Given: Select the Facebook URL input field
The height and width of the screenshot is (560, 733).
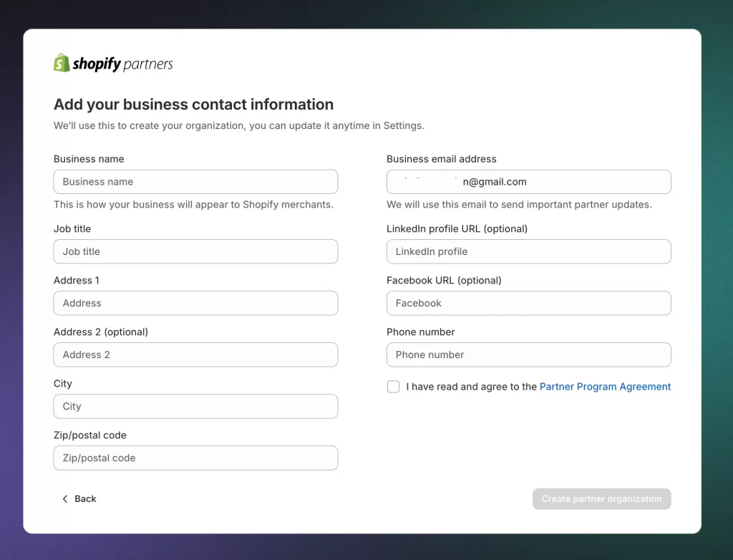Looking at the screenshot, I should point(528,303).
